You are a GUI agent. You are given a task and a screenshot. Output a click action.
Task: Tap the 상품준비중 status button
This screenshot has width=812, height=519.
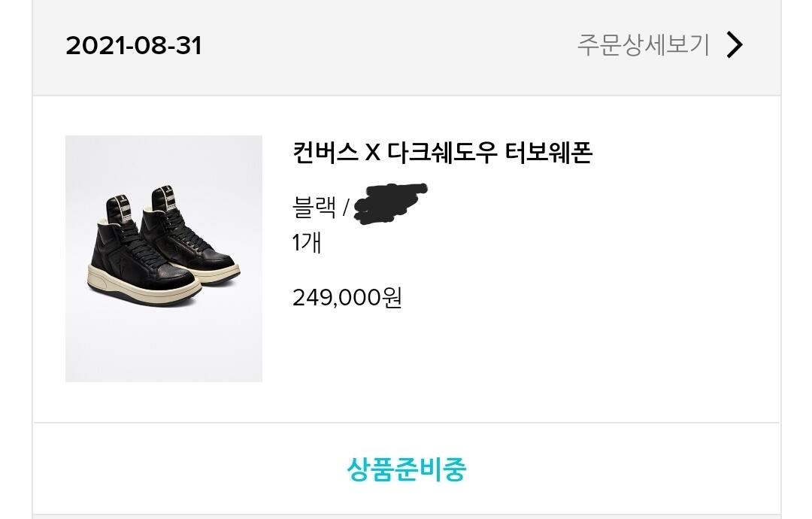(406, 469)
